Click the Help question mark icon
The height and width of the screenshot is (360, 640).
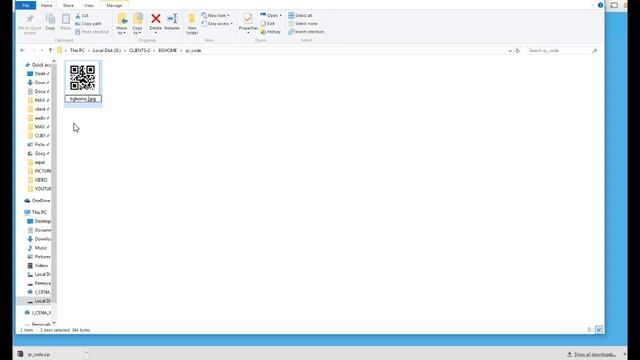click(600, 5)
